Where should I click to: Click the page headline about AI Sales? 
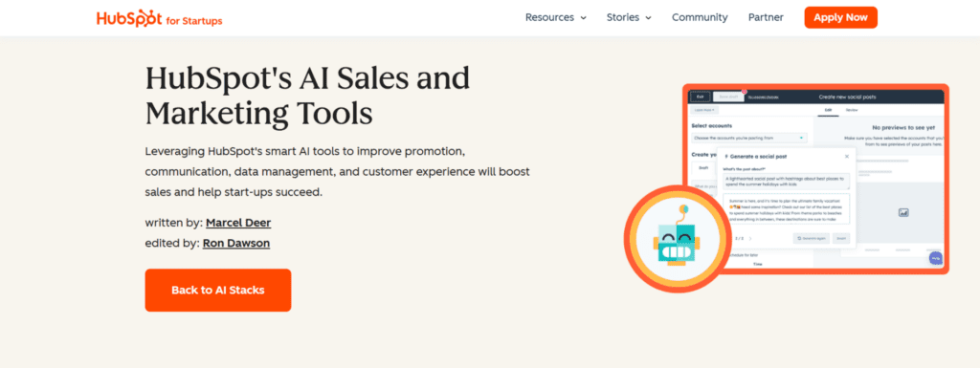pos(307,96)
